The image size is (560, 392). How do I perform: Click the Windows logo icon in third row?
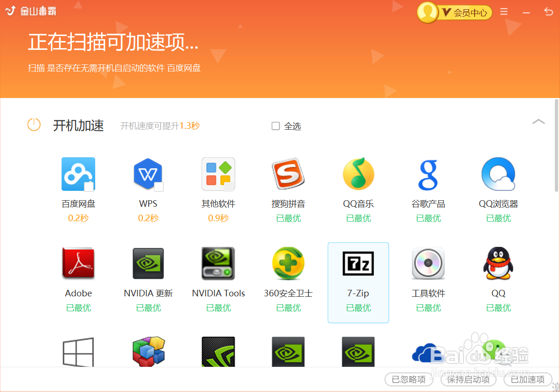78,352
